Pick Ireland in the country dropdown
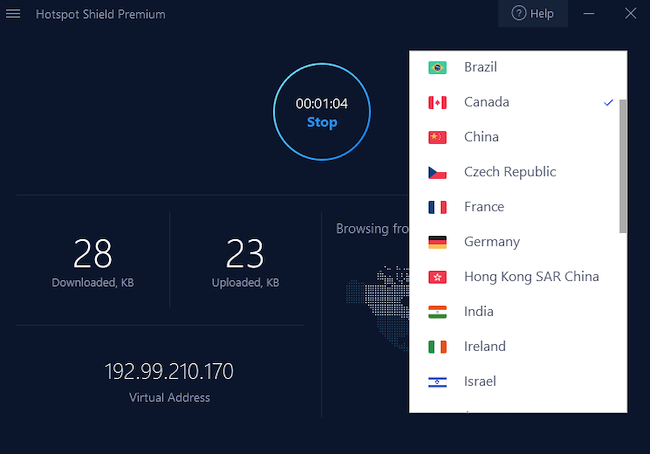Screen dimensions: 650x454 [485, 347]
